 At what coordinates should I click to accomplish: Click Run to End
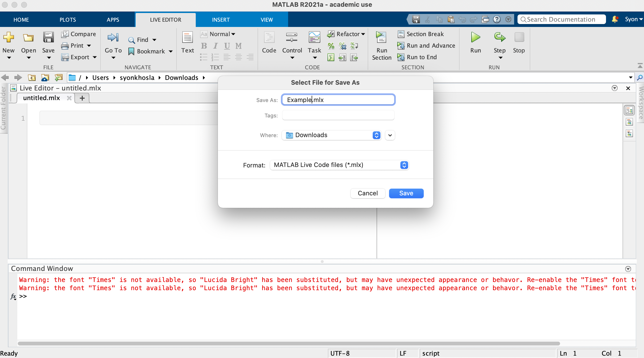click(417, 57)
